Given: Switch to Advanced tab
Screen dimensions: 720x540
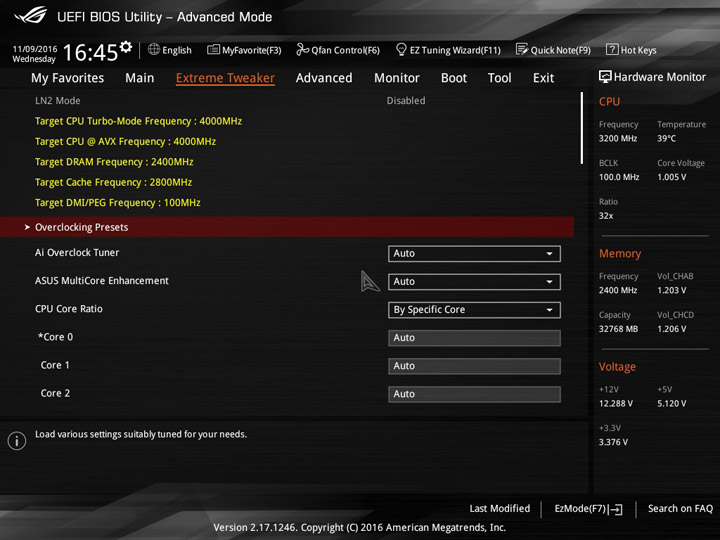Looking at the screenshot, I should coord(324,78).
